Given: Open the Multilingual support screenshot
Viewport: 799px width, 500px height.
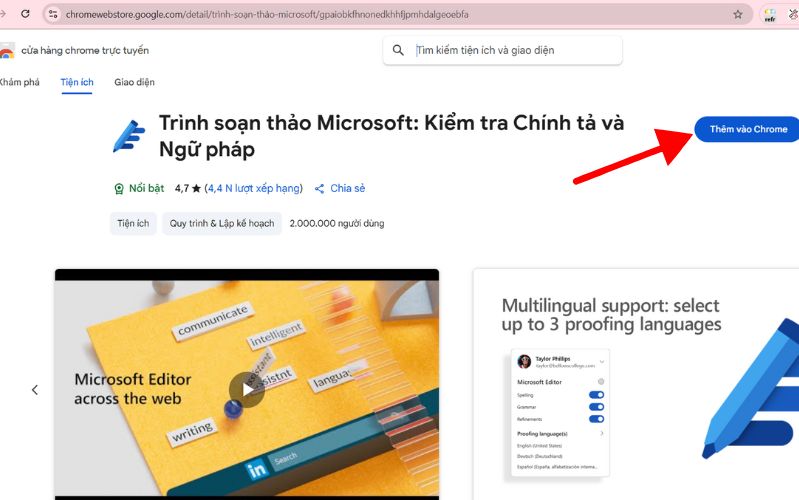Looking at the screenshot, I should tap(636, 384).
